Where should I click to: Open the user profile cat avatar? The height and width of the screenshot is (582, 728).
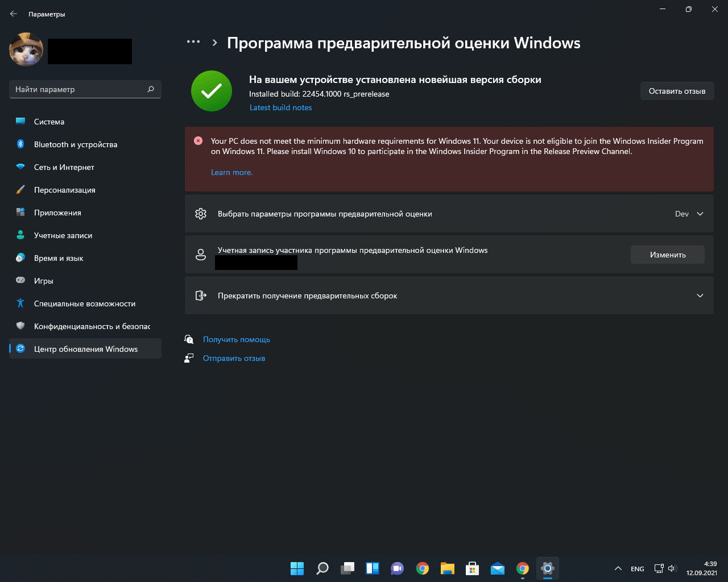click(x=26, y=49)
